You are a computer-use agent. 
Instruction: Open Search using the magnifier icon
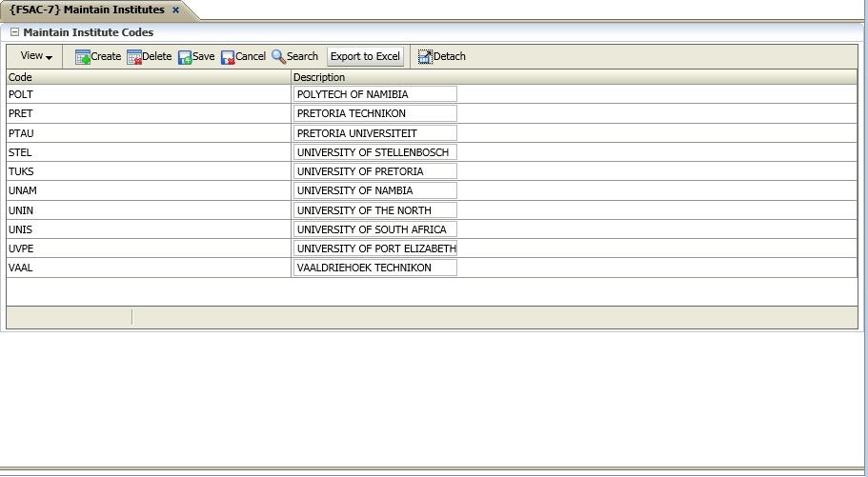click(x=278, y=57)
